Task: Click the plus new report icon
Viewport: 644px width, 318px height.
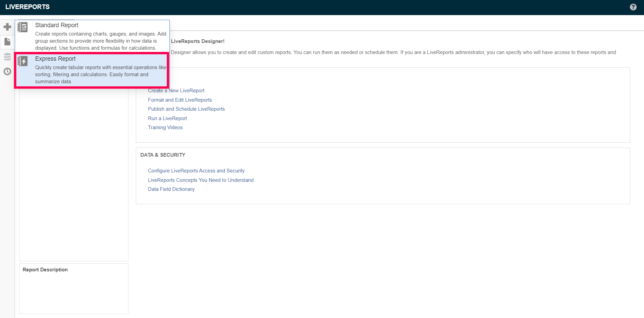Action: coord(7,26)
